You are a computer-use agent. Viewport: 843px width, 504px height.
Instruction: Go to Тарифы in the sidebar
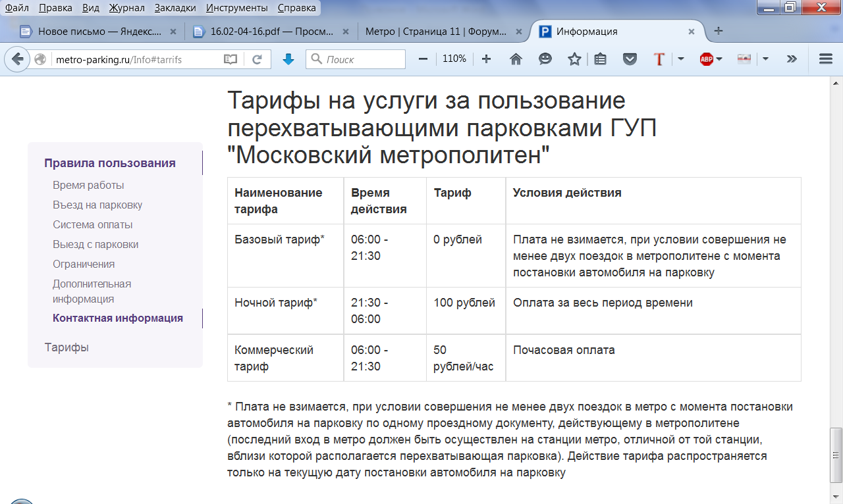pyautogui.click(x=67, y=347)
